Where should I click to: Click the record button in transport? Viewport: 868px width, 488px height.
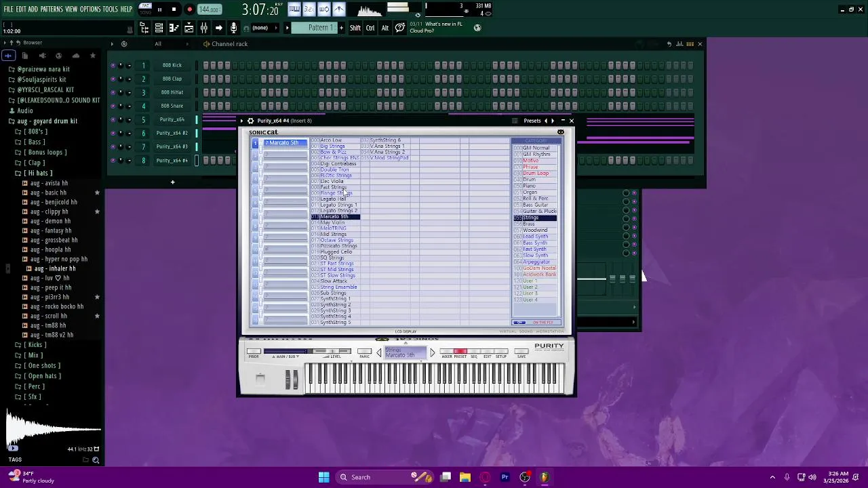pos(189,9)
